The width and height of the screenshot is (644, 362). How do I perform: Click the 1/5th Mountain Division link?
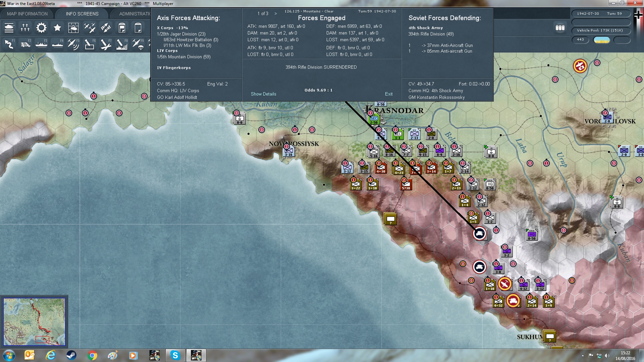(183, 57)
